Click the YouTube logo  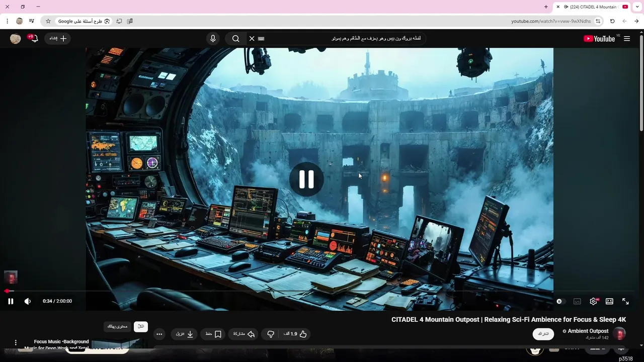pos(599,39)
